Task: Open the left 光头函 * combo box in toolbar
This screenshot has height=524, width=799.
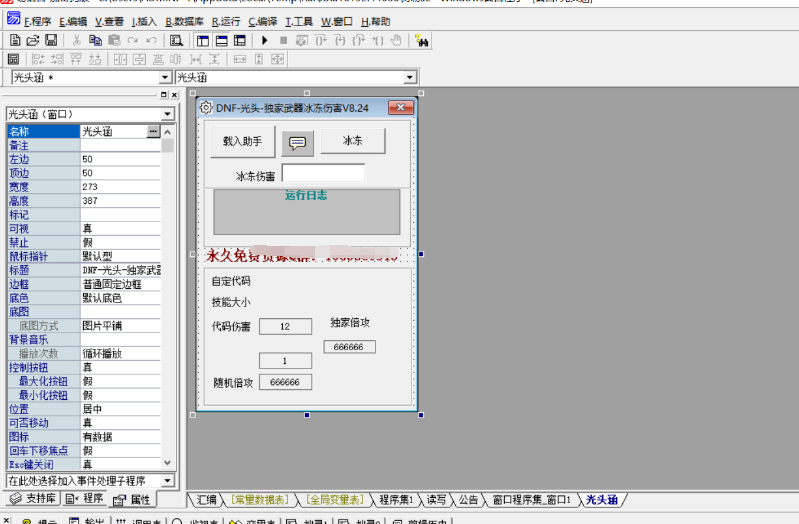Action: point(165,78)
